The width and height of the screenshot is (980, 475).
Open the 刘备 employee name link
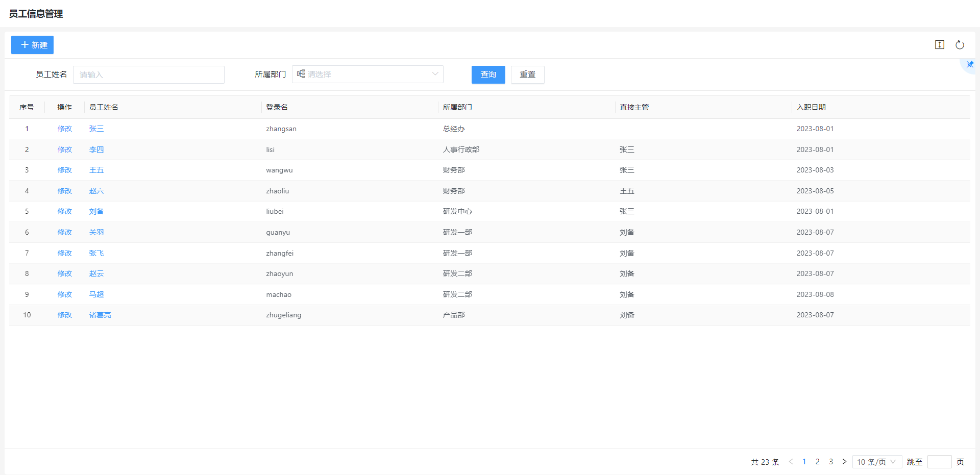[96, 211]
